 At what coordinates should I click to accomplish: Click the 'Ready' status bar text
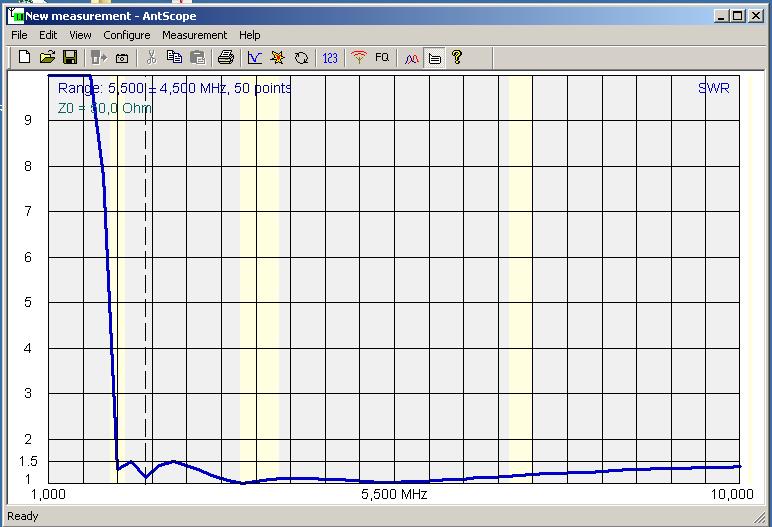[23, 516]
